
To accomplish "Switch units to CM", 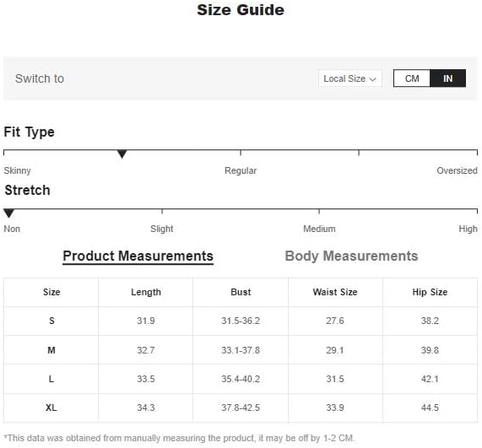I will click(x=412, y=78).
